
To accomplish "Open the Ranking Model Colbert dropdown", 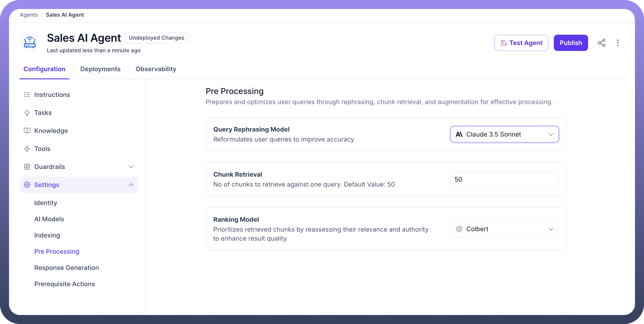I will tap(504, 229).
